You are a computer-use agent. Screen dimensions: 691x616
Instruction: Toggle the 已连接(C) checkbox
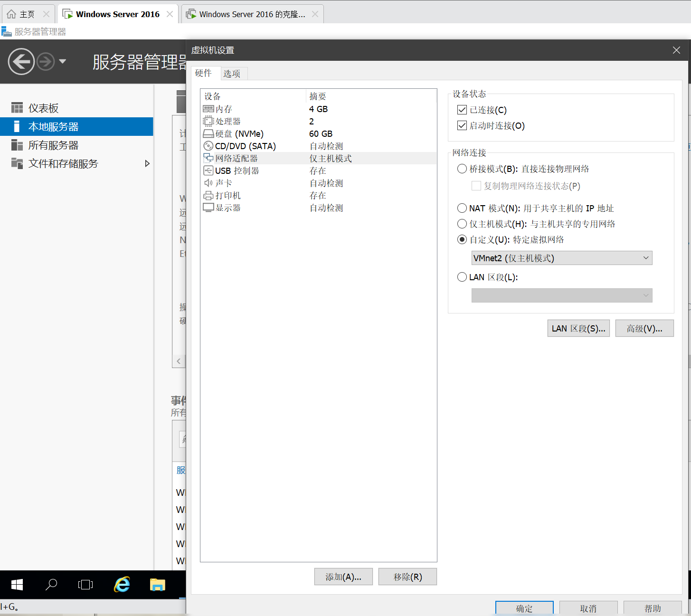(x=462, y=110)
